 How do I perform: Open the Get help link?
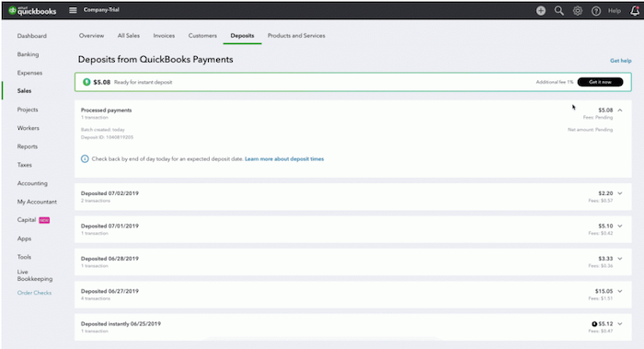[621, 61]
